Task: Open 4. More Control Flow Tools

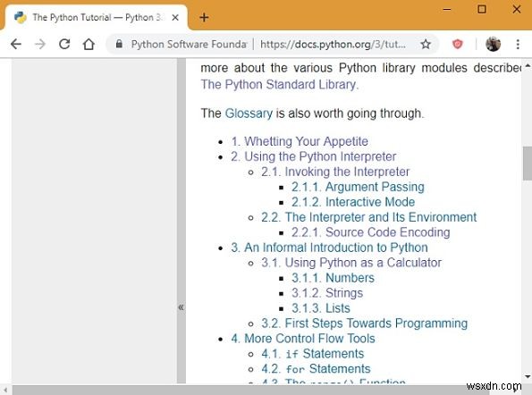Action: click(303, 339)
